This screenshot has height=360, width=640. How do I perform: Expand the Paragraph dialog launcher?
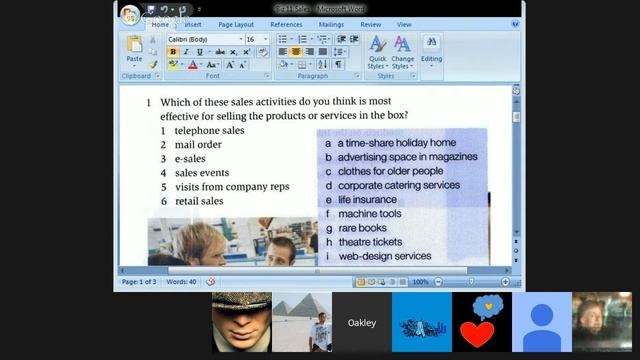(357, 76)
